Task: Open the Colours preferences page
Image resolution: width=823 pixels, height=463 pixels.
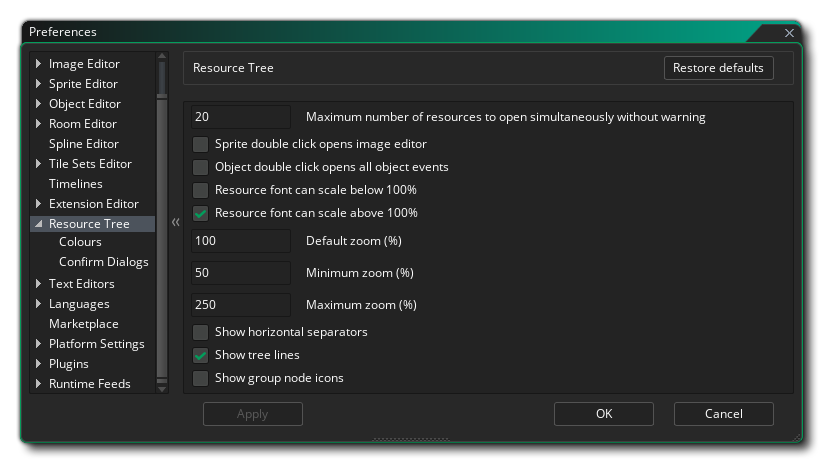Action: 80,242
